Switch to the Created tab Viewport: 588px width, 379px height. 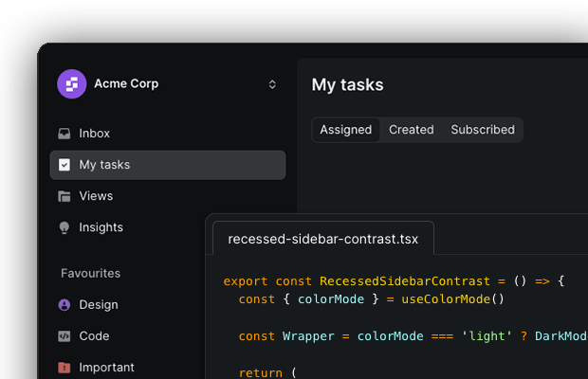tap(412, 130)
